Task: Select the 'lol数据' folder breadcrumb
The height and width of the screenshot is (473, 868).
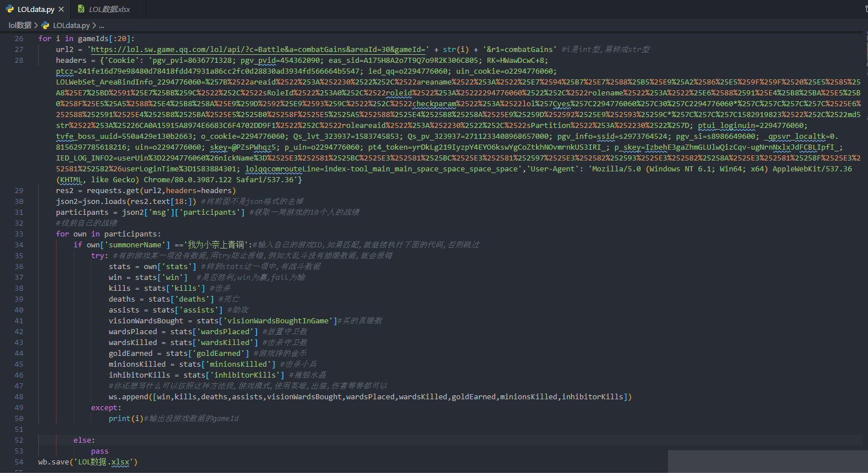Action: click(x=20, y=25)
